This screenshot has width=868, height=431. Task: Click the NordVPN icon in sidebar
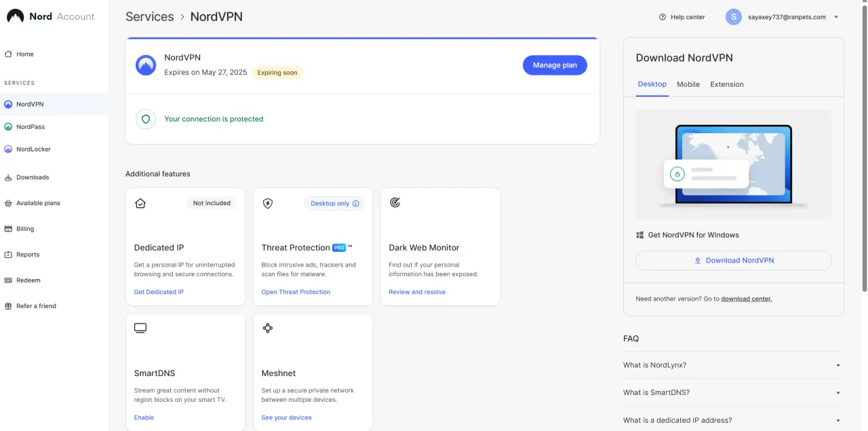pos(8,105)
